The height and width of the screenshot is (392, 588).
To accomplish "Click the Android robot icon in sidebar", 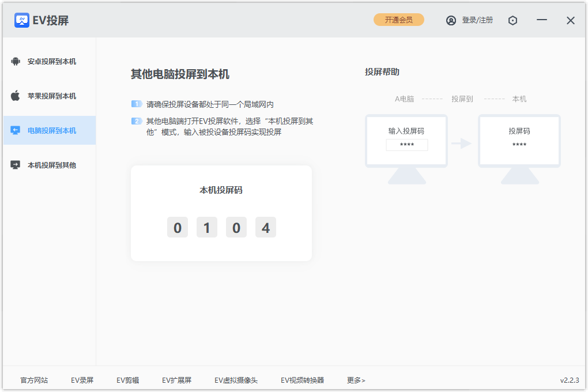I will click(16, 62).
